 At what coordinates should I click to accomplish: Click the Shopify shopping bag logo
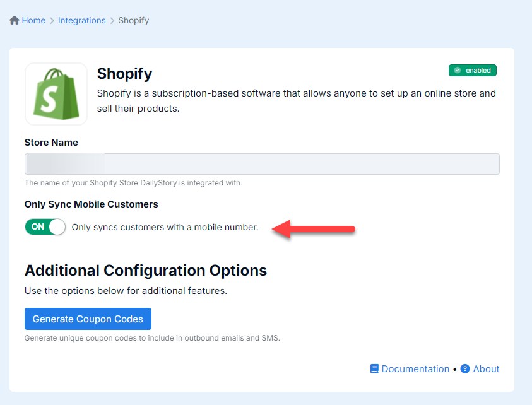[x=56, y=94]
